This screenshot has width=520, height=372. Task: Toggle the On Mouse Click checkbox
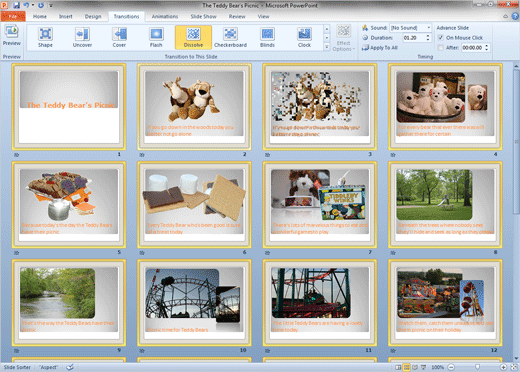coord(441,38)
